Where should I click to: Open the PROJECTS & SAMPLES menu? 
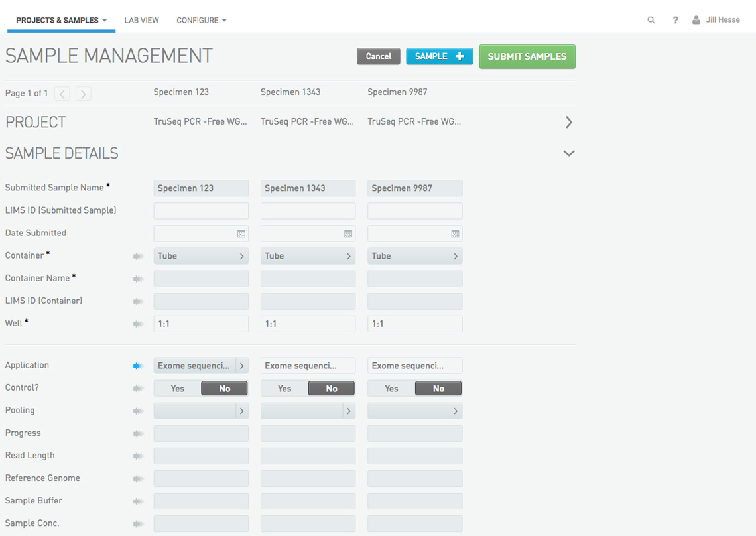point(60,19)
